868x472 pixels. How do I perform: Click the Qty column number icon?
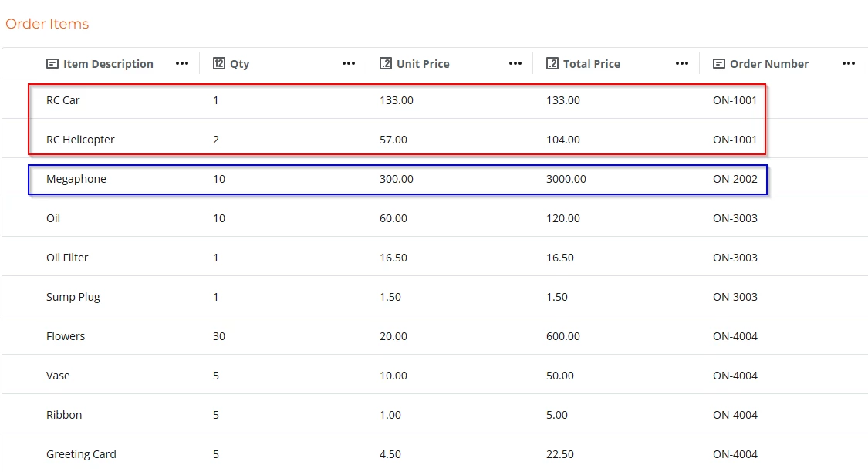click(219, 64)
